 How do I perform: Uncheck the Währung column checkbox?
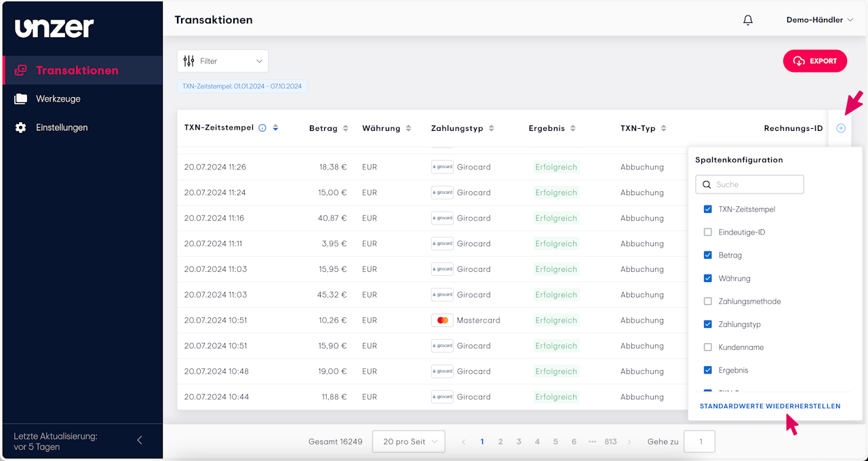708,279
